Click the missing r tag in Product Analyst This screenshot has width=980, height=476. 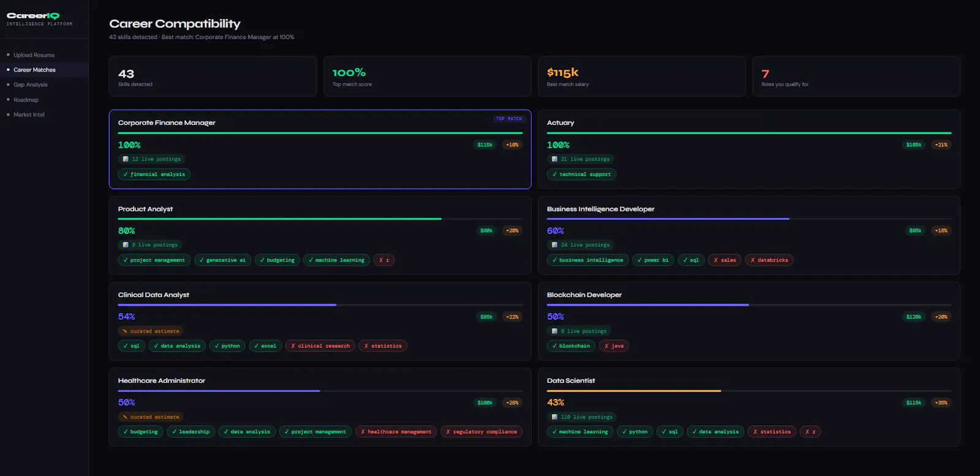click(x=384, y=260)
